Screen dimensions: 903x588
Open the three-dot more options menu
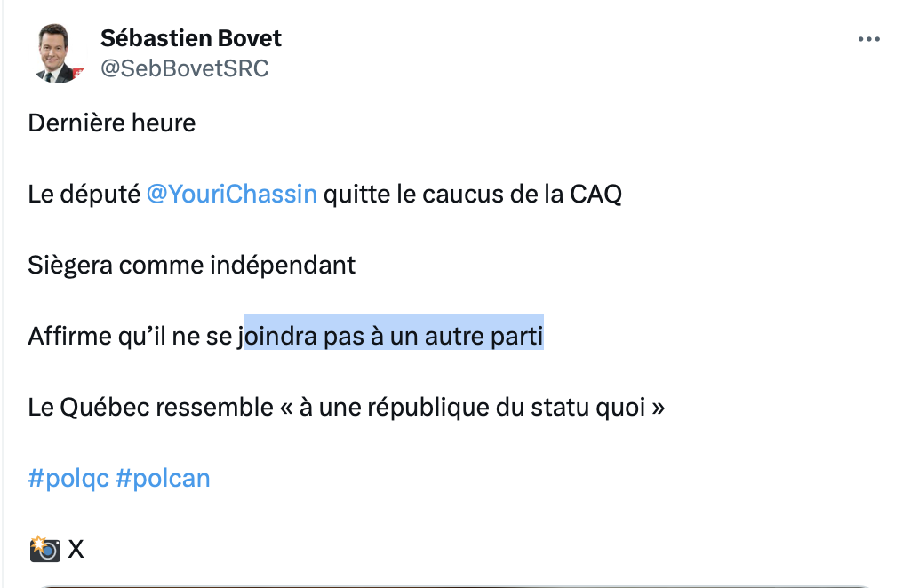click(x=868, y=39)
